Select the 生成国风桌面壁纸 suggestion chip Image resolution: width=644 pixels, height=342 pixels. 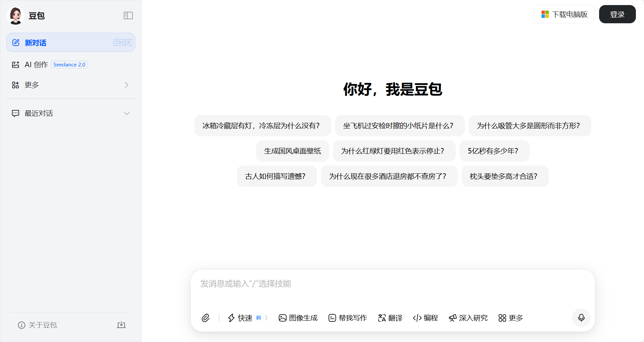[x=292, y=151]
